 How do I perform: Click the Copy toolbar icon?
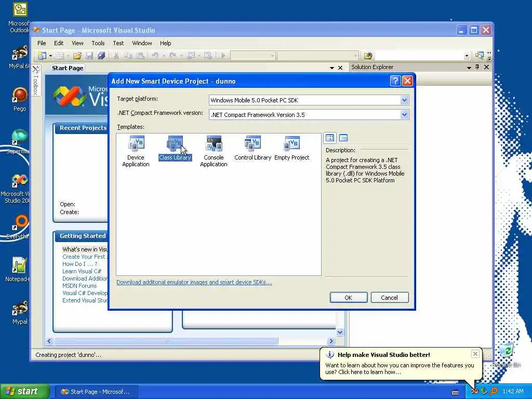click(128, 56)
